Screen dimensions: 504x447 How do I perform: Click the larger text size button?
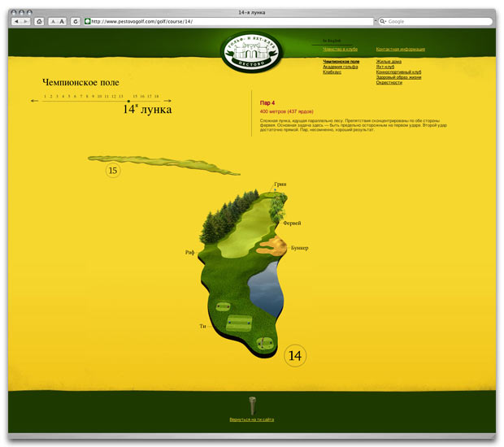[x=63, y=21]
